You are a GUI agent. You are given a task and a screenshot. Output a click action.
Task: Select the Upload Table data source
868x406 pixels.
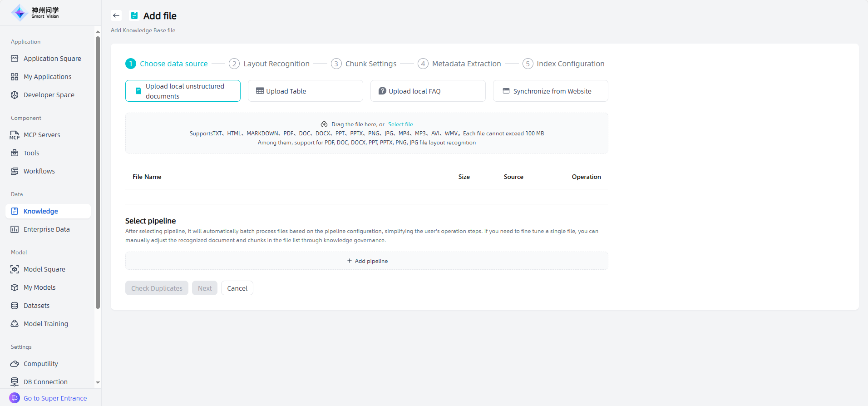click(x=305, y=91)
